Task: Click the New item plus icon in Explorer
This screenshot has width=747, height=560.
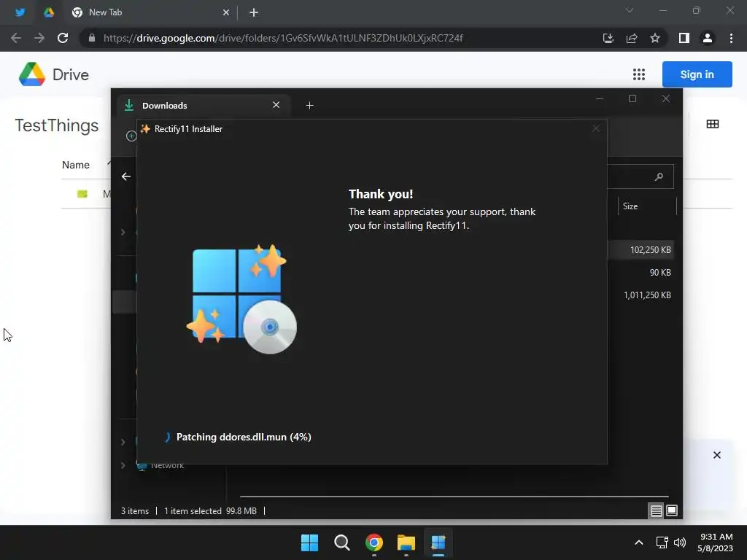Action: point(131,136)
